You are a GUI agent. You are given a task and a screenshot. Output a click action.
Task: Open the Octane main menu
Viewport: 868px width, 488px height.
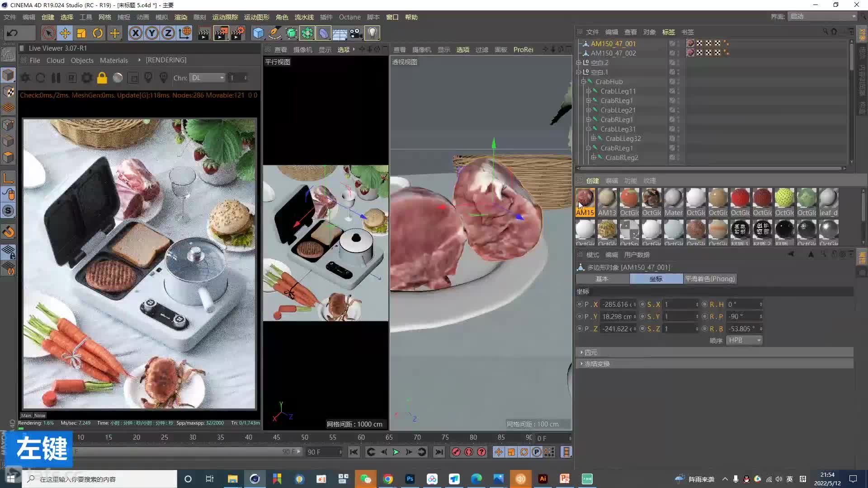click(x=350, y=17)
